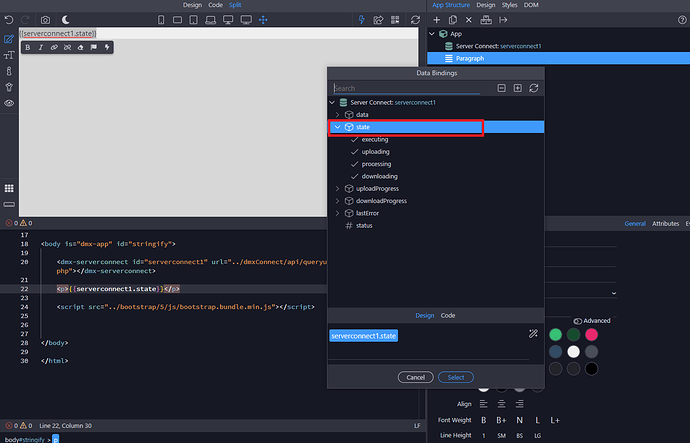690x443 pixels.
Task: Collapse the App node in structure tree
Action: click(432, 33)
